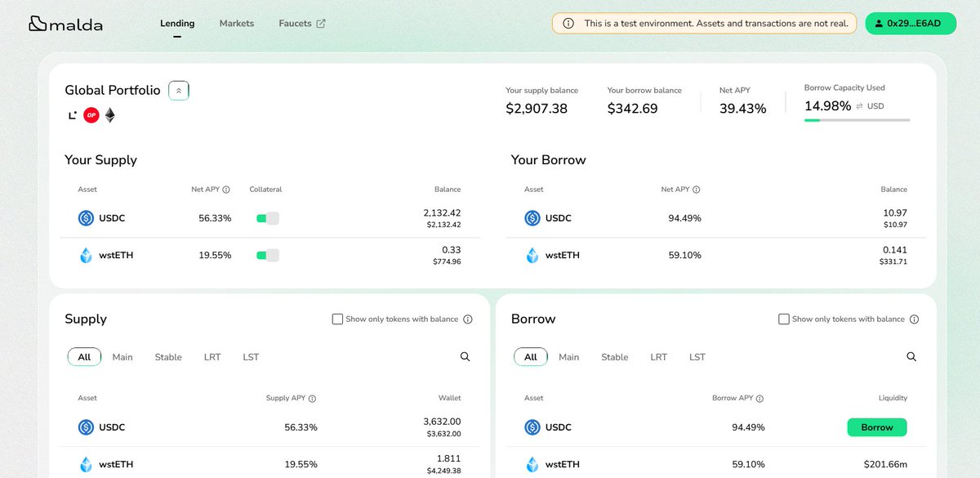Click the USDC icon in Supply list
The height and width of the screenshot is (478, 980).
click(86, 427)
